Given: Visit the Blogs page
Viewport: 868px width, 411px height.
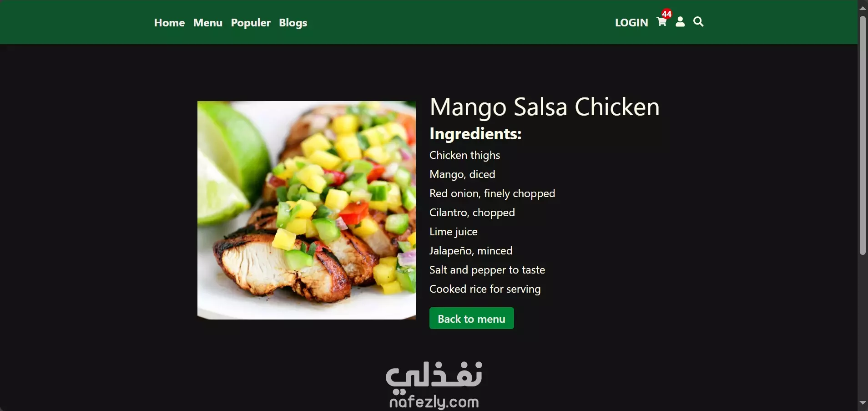Looking at the screenshot, I should point(293,23).
